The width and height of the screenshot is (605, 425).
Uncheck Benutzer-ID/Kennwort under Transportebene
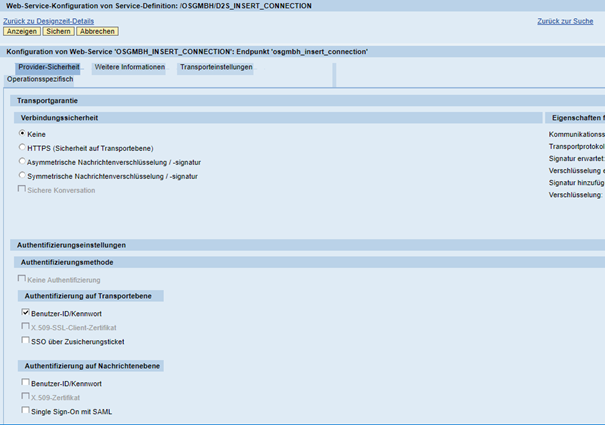coord(25,313)
